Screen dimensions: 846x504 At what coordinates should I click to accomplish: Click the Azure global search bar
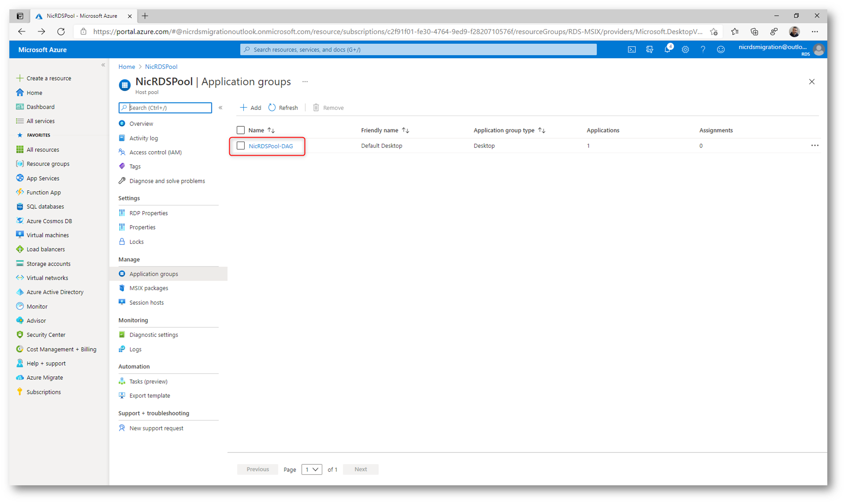418,50
